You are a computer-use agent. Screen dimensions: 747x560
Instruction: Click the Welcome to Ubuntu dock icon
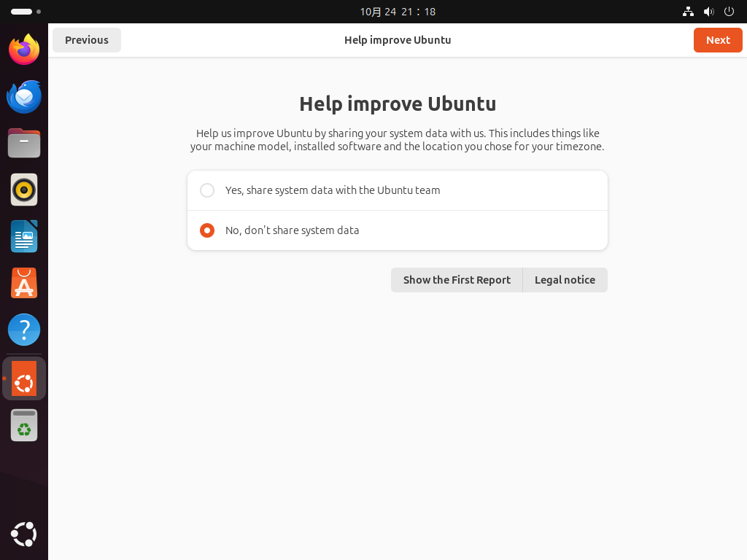point(24,378)
